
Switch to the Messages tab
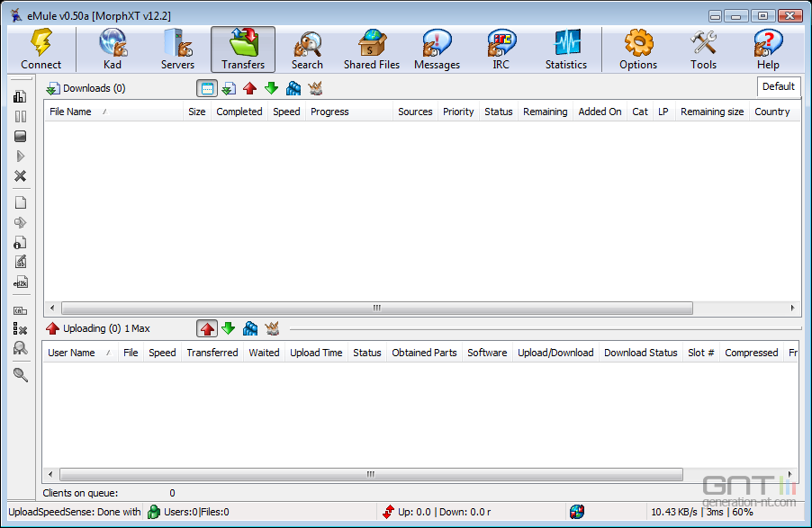pos(436,49)
